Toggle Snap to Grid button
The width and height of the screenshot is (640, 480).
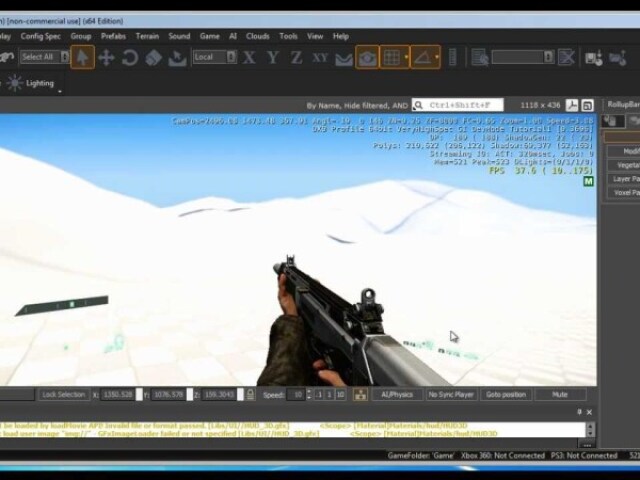[391, 57]
